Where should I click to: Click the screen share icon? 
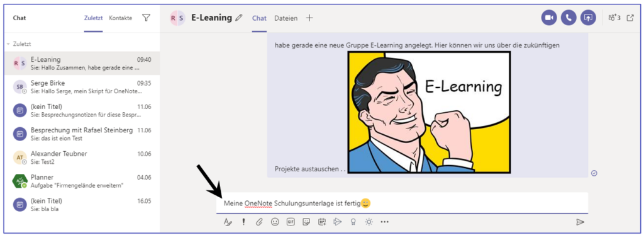(588, 18)
